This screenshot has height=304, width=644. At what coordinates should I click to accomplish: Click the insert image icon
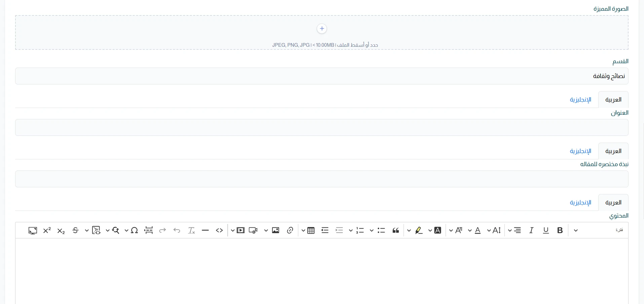click(276, 230)
